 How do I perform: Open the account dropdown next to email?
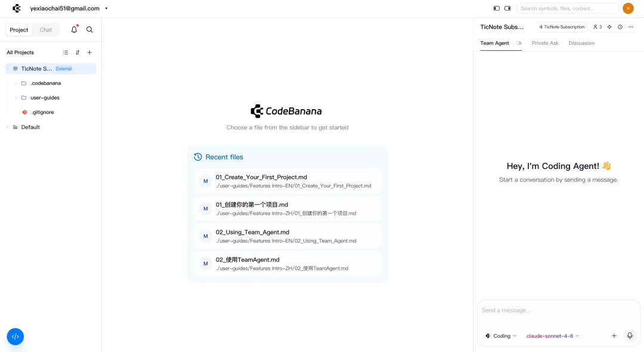pos(106,8)
